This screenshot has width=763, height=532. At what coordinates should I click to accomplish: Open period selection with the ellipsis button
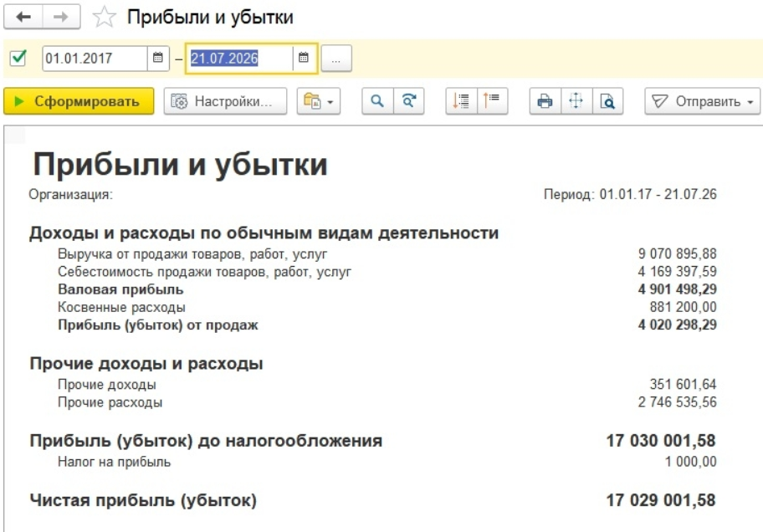[336, 59]
